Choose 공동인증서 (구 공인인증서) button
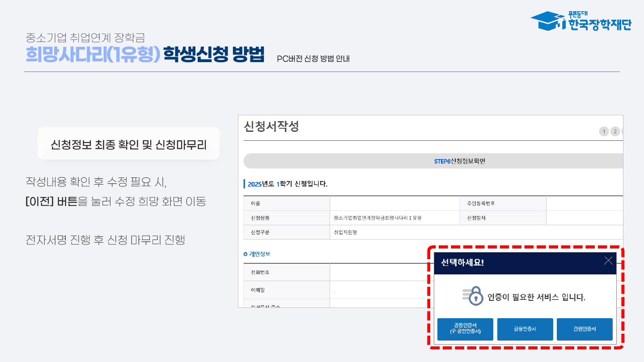Image resolution: width=644 pixels, height=362 pixels. coord(465,329)
